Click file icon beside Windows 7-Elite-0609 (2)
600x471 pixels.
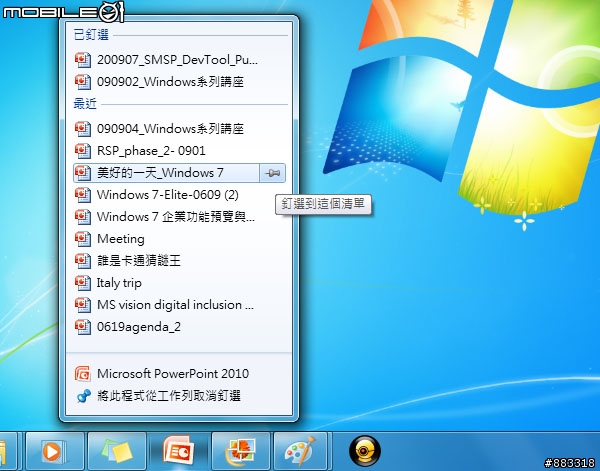point(83,195)
